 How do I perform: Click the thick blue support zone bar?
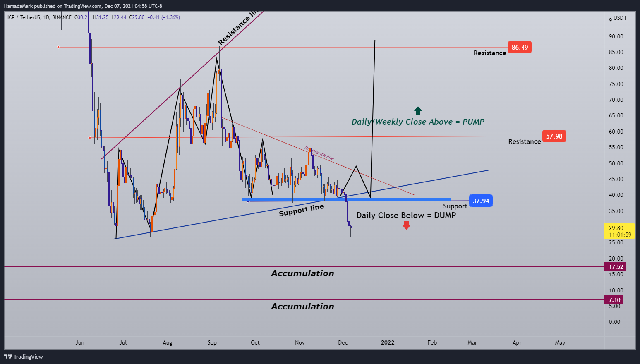[347, 200]
